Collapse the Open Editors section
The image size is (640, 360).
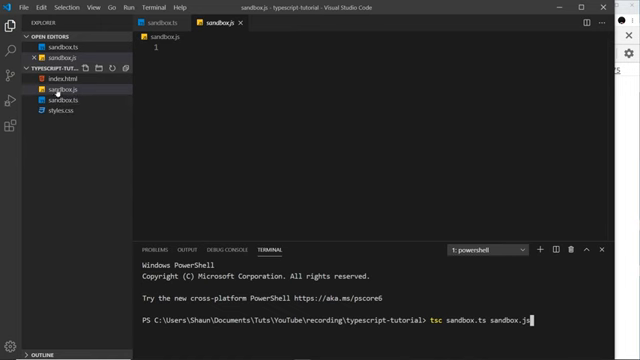pos(27,37)
